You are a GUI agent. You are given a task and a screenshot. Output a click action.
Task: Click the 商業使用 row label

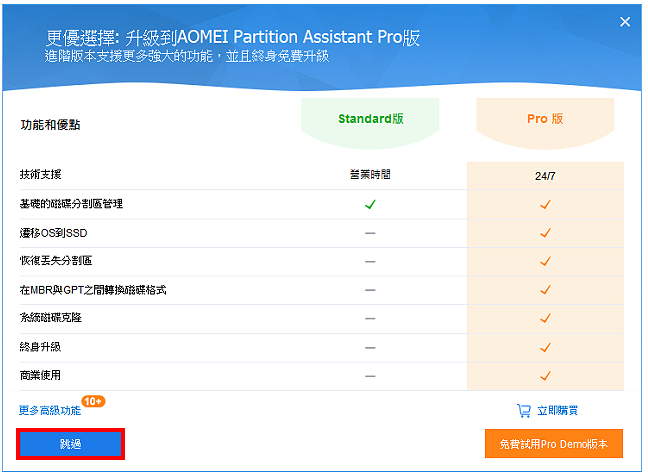pyautogui.click(x=40, y=375)
